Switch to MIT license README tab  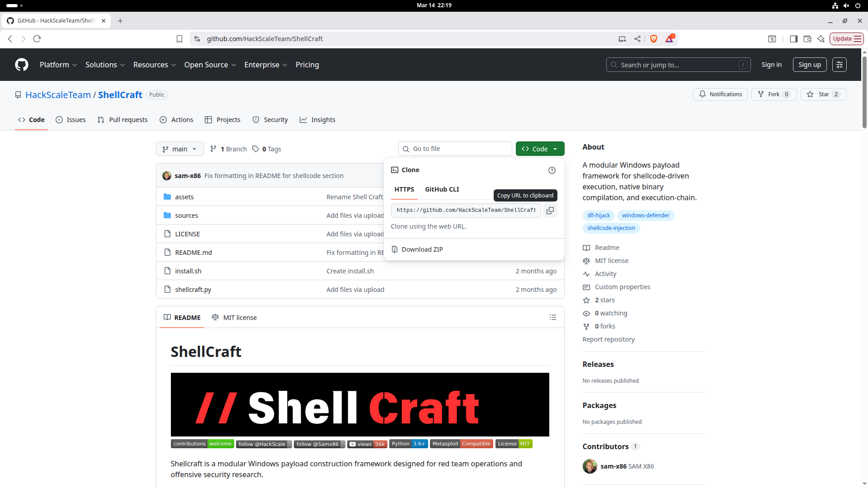tap(234, 318)
